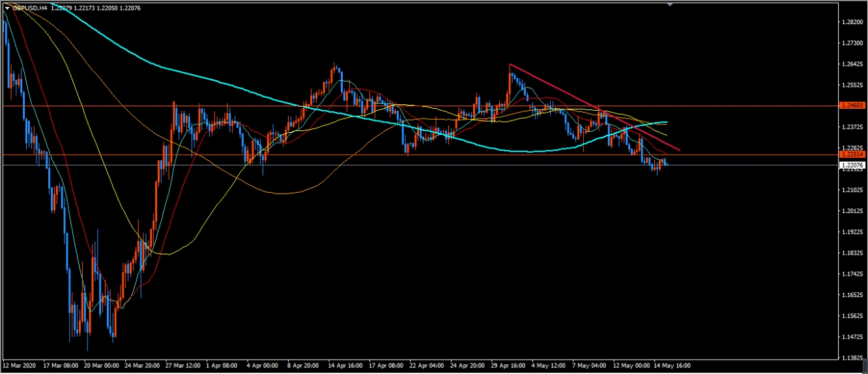Click the orange 1.22514 price label
868x374 pixels.
(852, 155)
